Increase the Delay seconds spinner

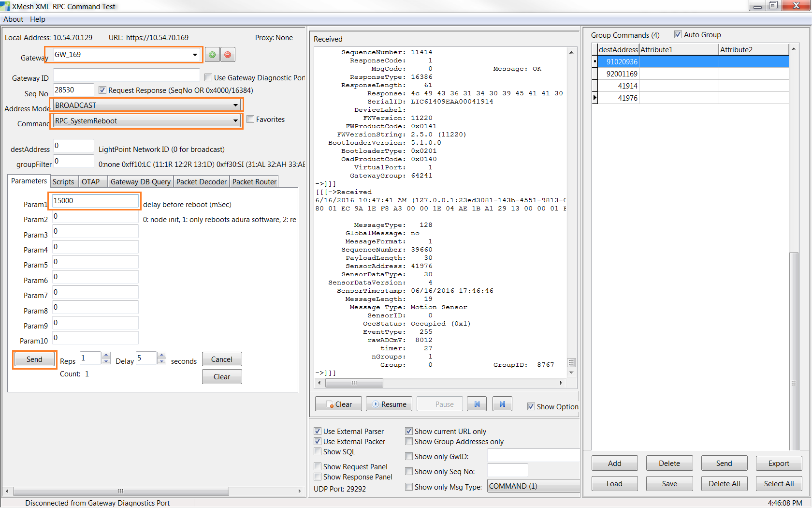[162, 355]
